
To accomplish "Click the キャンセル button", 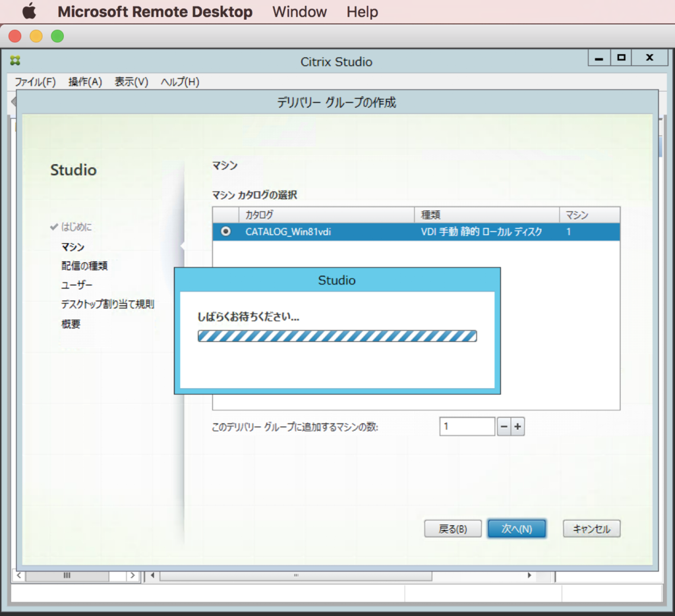I will (591, 528).
